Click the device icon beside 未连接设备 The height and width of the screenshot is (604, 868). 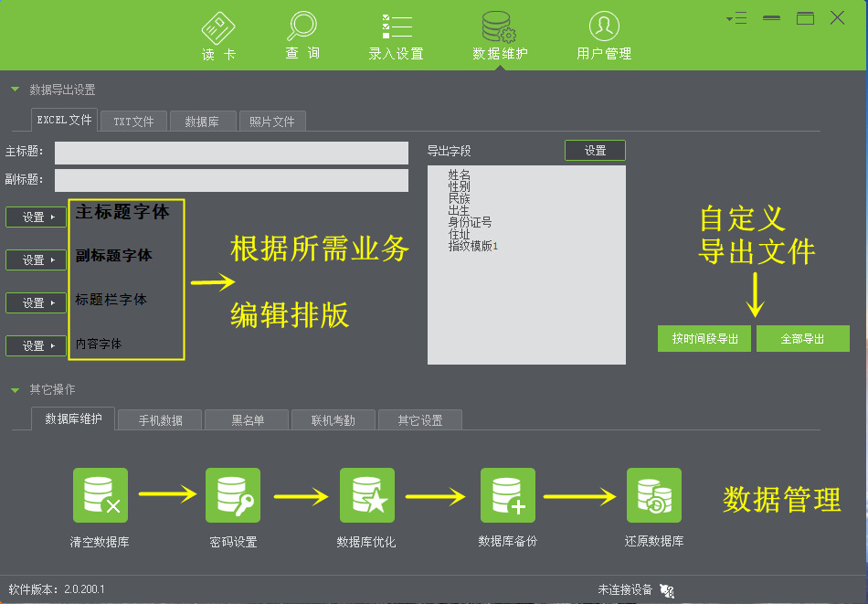[667, 591]
